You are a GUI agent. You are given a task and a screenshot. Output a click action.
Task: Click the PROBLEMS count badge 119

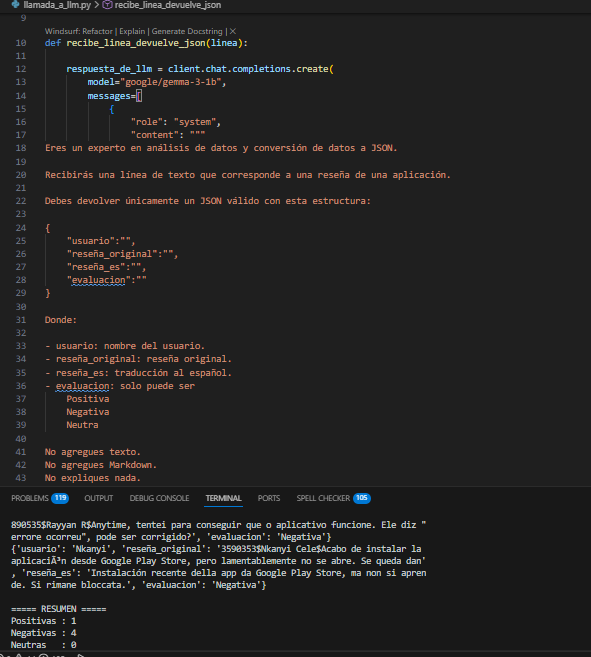click(x=60, y=498)
